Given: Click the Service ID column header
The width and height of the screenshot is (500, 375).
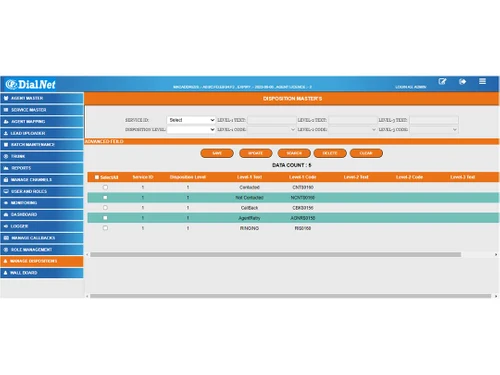Looking at the screenshot, I should pyautogui.click(x=143, y=177).
